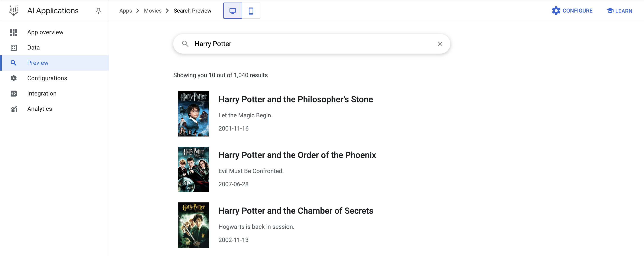Switch preview to mobile view
The height and width of the screenshot is (256, 644).
pyautogui.click(x=251, y=10)
